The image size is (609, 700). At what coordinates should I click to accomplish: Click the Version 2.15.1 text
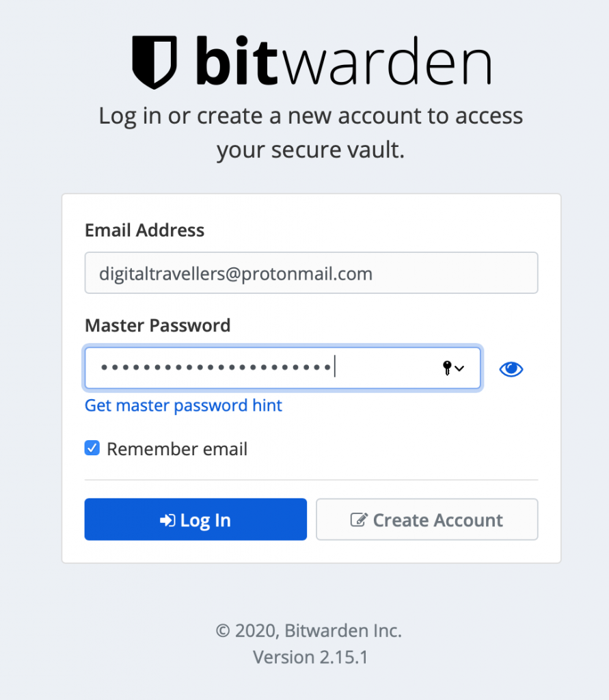(x=310, y=657)
